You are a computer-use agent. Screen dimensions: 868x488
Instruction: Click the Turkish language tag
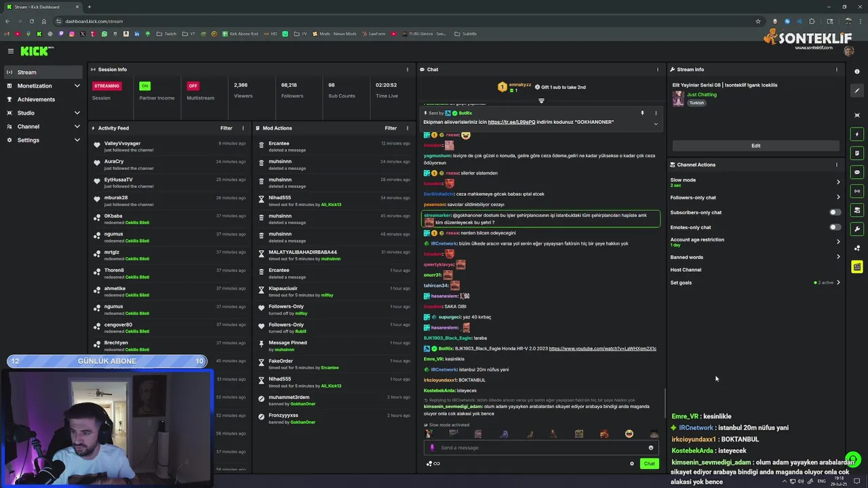tap(696, 103)
